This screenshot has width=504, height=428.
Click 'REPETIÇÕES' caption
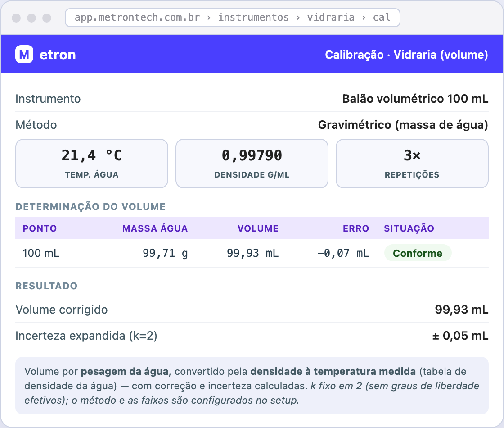[x=412, y=175]
